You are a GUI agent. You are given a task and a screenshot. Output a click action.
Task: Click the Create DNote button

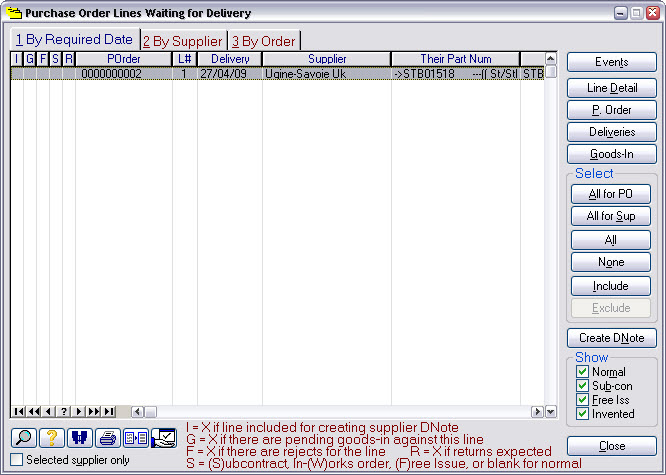(612, 338)
